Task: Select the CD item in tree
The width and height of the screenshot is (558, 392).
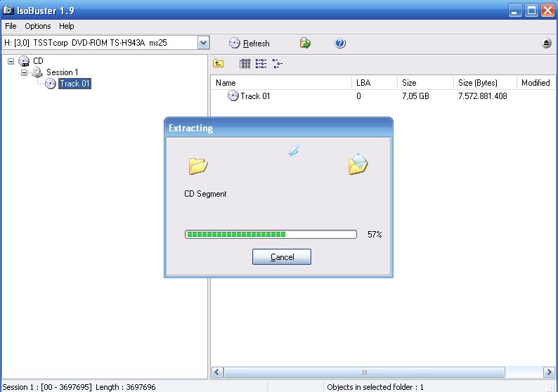Action: (38, 61)
